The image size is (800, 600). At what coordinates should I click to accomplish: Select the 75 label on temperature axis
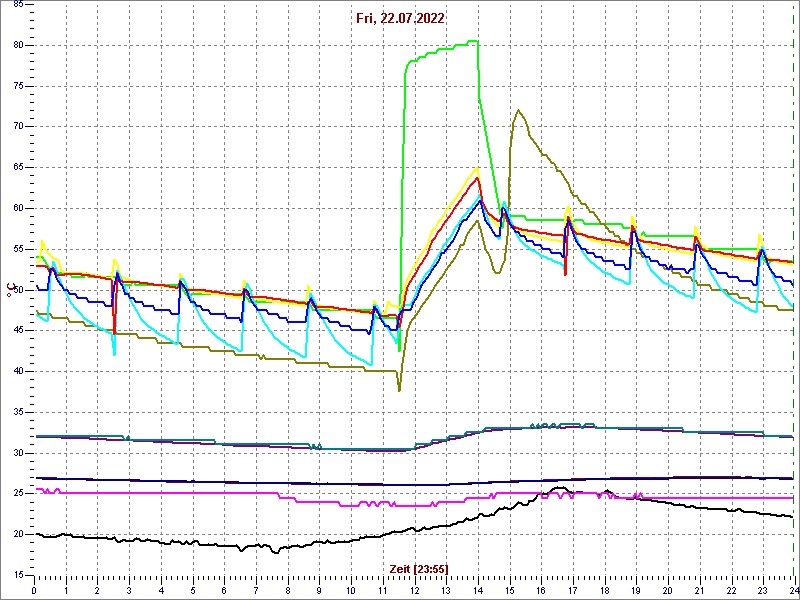click(17, 86)
